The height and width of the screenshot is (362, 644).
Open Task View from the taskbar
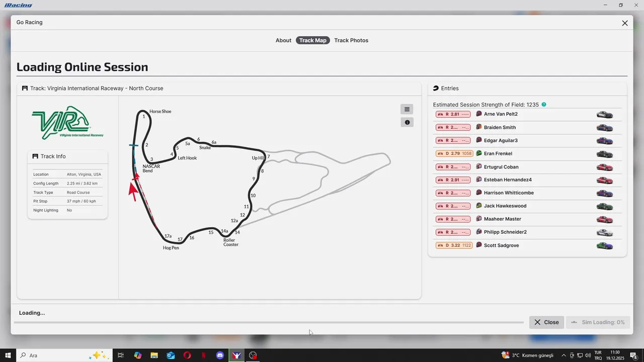[x=121, y=355]
